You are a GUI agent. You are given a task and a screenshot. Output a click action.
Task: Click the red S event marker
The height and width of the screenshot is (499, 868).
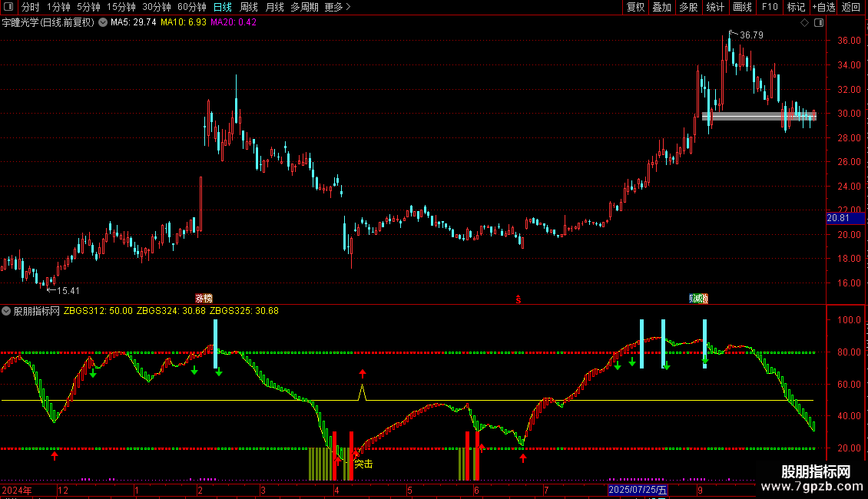[x=518, y=299]
